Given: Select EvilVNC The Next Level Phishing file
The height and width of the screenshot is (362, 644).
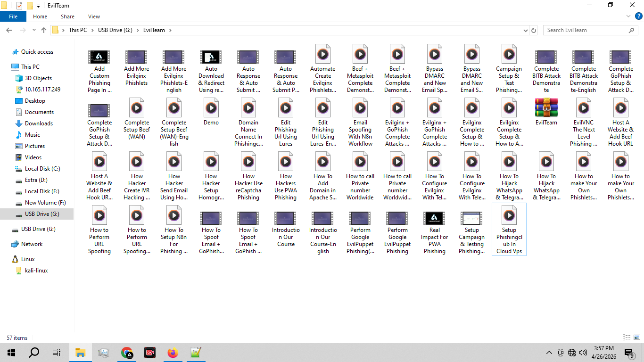Looking at the screenshot, I should (584, 123).
